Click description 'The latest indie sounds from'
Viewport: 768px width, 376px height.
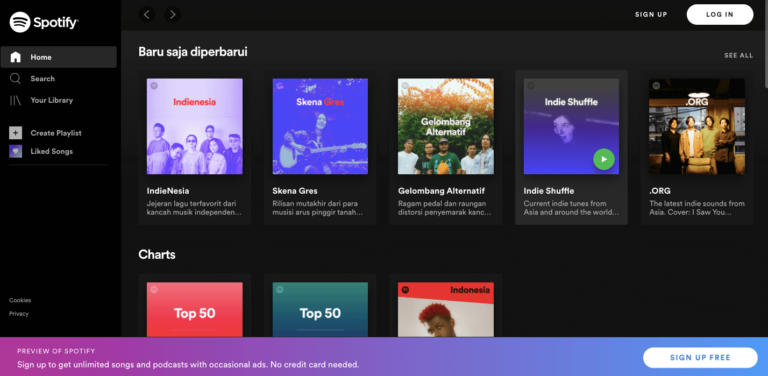[696, 204]
